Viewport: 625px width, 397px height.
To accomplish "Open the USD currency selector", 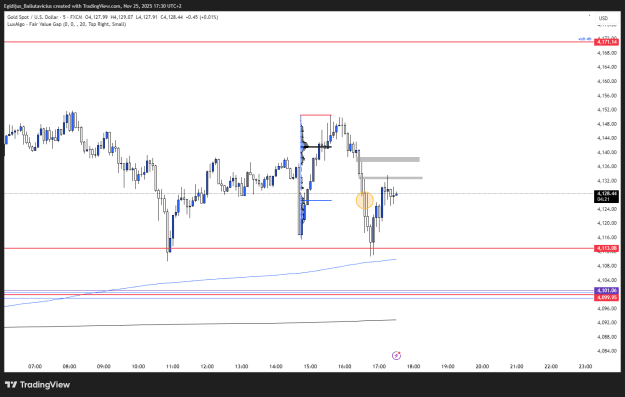I will (603, 18).
